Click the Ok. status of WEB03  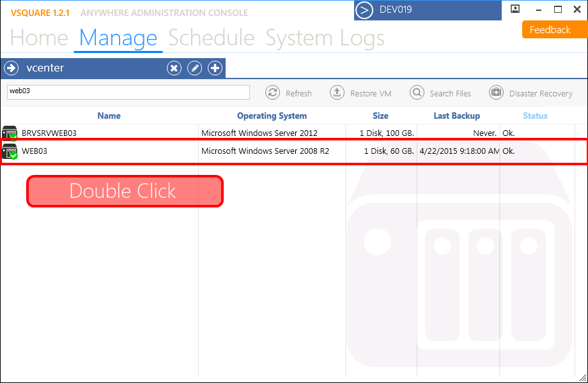(509, 151)
